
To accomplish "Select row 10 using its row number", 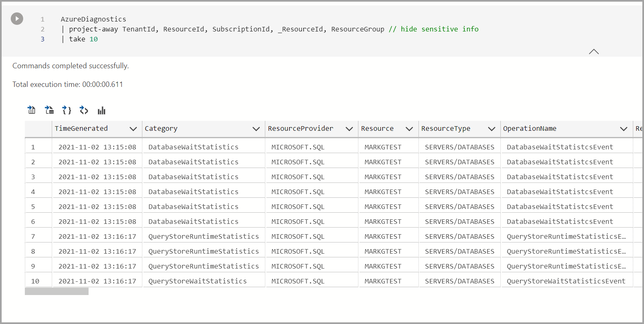I will tap(33, 281).
